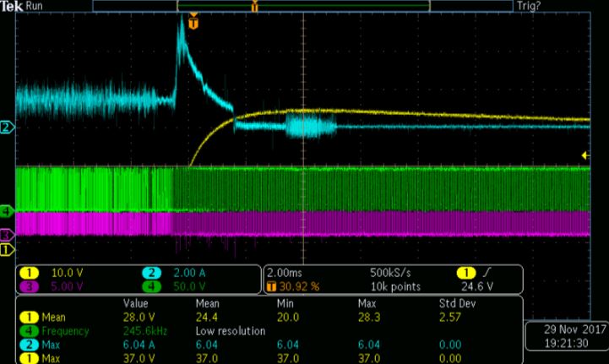Click the yellow 1 badge of the Mean measurement

click(29, 318)
